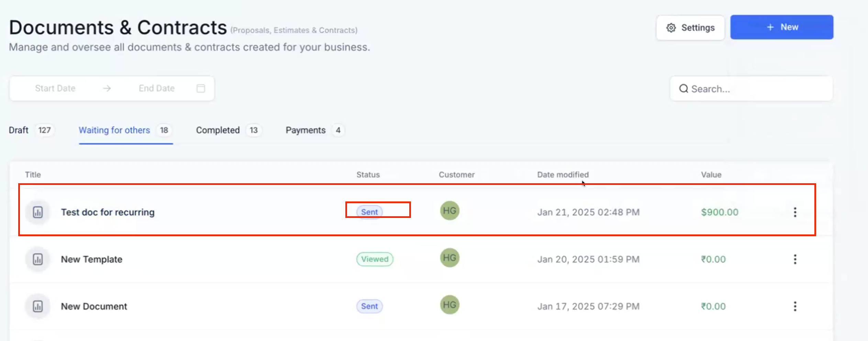Click the Draft count badge 127

coord(44,130)
